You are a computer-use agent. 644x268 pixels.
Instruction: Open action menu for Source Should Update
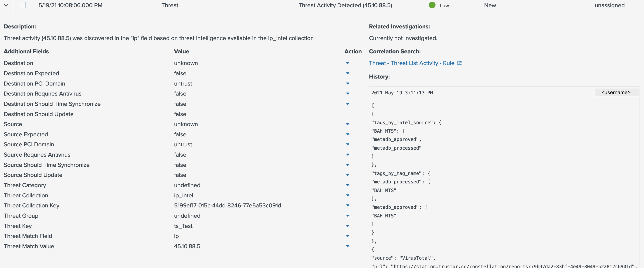(348, 175)
